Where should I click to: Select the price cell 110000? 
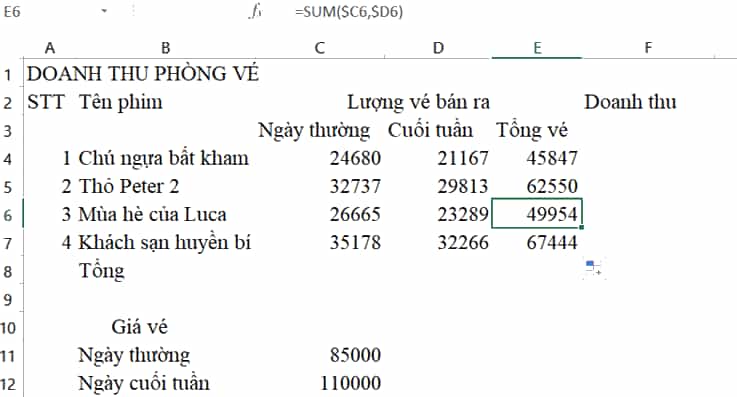351,383
